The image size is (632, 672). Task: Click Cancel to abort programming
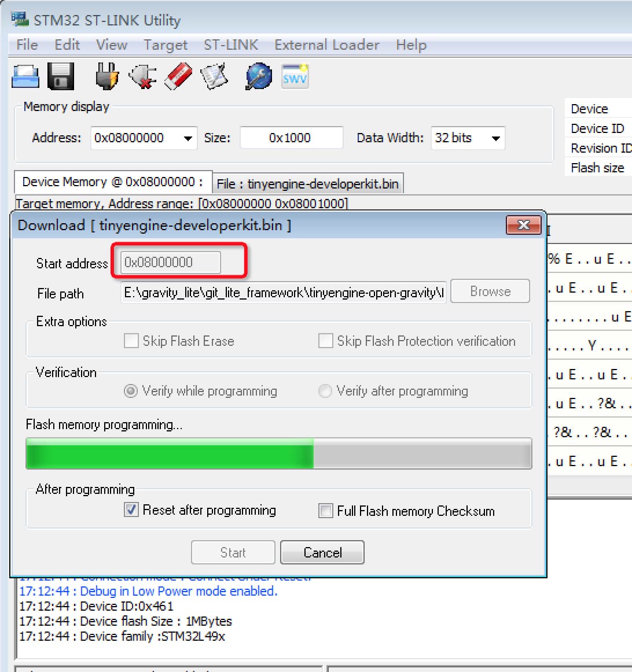pos(322,552)
